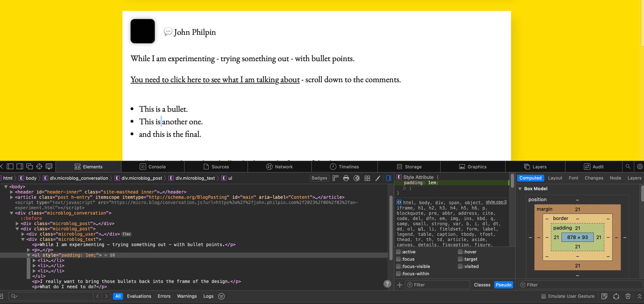Open the Graphics tab

[x=473, y=167]
